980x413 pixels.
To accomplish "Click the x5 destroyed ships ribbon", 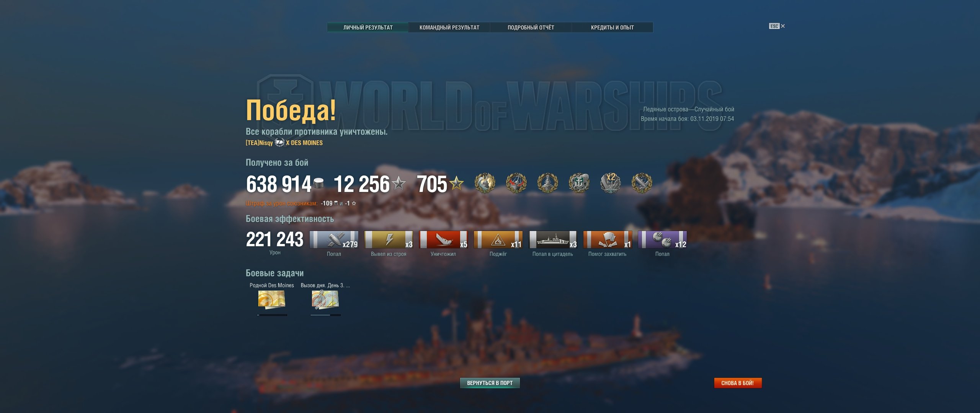I will (443, 240).
